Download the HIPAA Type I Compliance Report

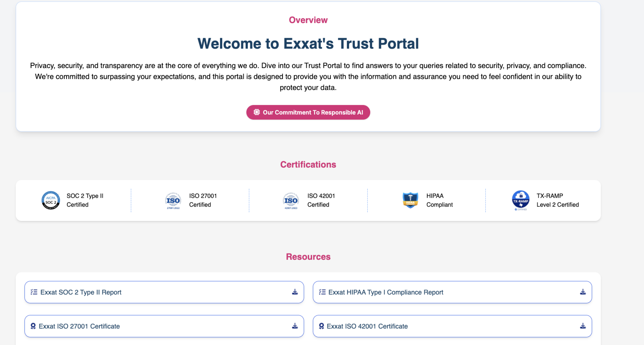(x=583, y=292)
